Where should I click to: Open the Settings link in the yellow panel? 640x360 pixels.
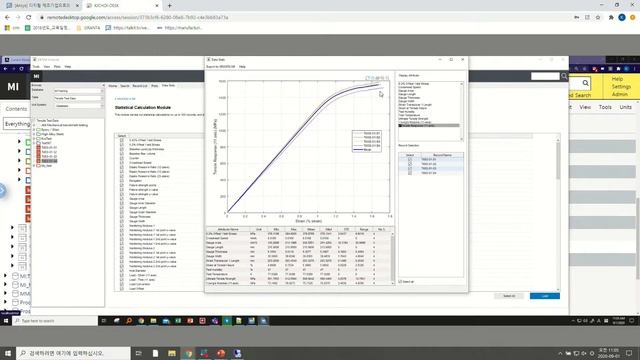[621, 87]
